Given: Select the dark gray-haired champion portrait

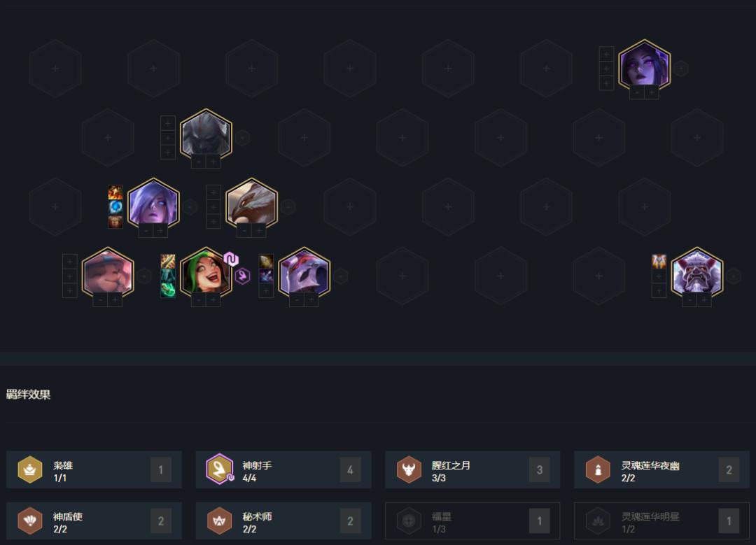Looking at the screenshot, I should [206, 135].
